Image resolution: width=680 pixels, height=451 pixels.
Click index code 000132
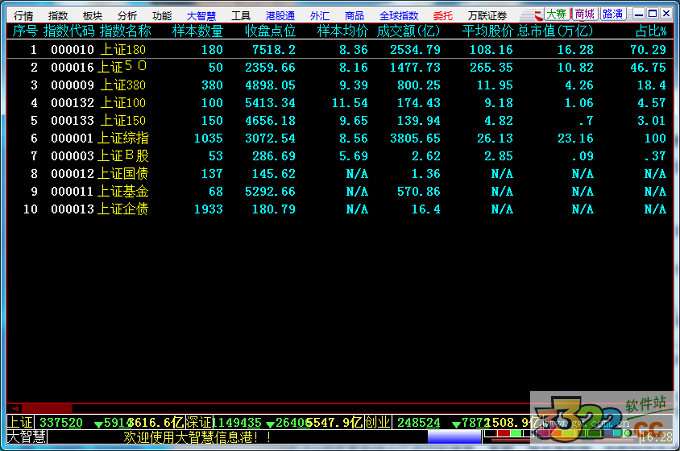coord(72,103)
